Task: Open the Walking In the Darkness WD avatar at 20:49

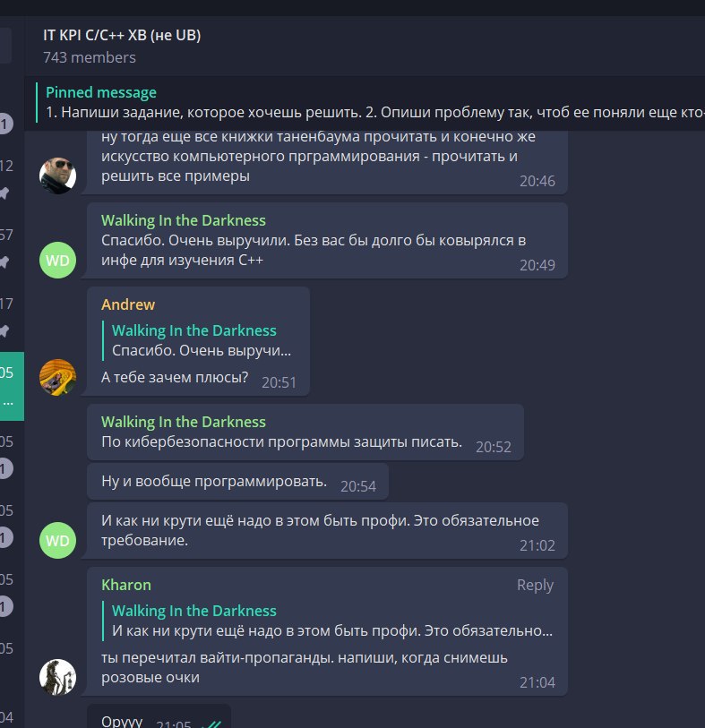Action: [x=57, y=260]
